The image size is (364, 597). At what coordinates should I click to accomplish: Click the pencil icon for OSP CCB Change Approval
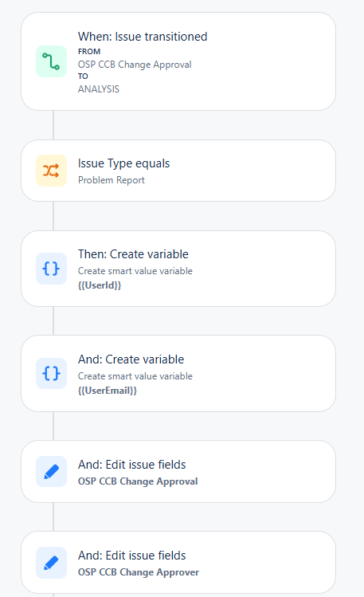[51, 472]
